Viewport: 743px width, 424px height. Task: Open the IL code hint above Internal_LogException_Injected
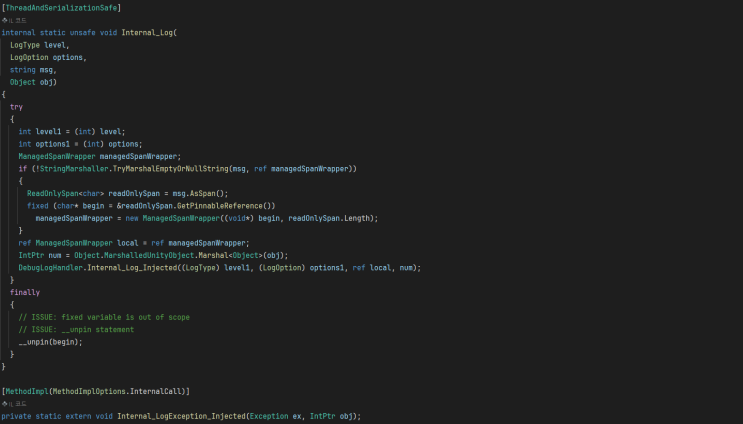[14, 404]
